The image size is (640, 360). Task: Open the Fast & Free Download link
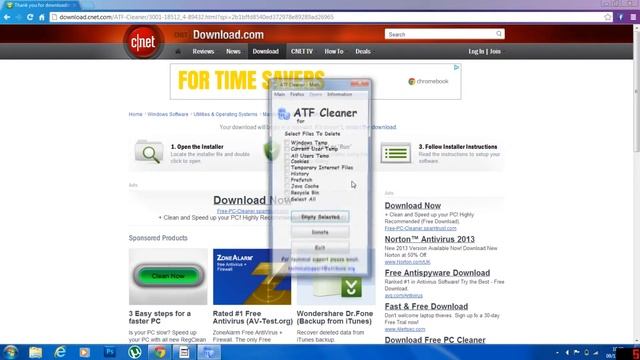click(x=426, y=307)
